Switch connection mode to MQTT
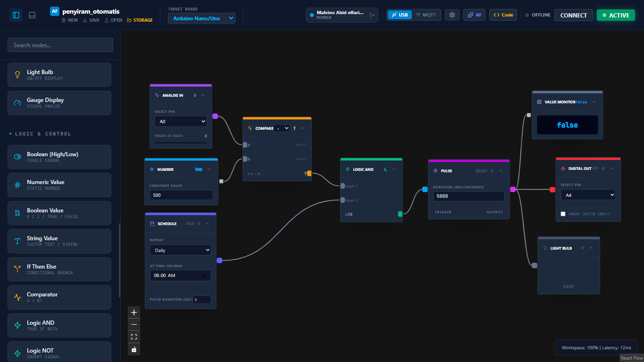The image size is (644, 362). (x=426, y=15)
